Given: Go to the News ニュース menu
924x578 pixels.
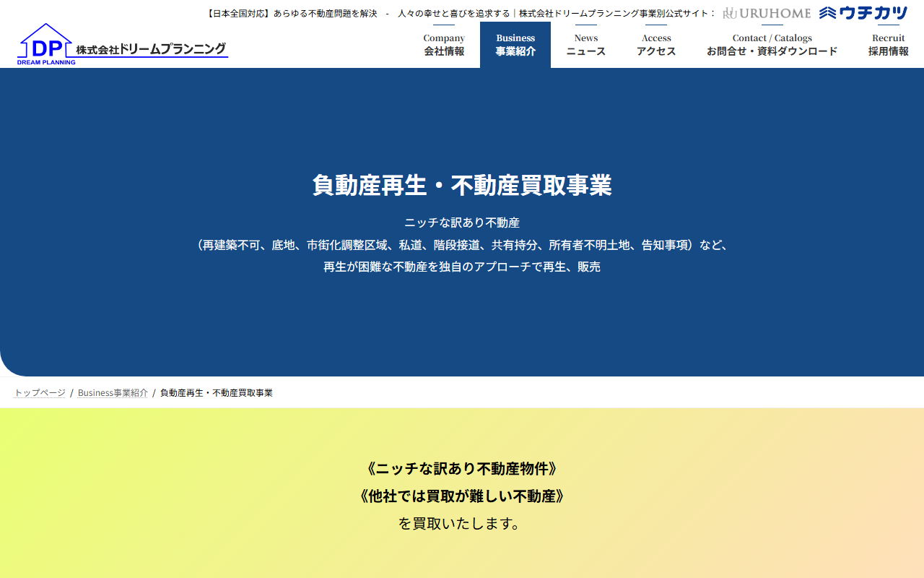Looking at the screenshot, I should (x=586, y=45).
